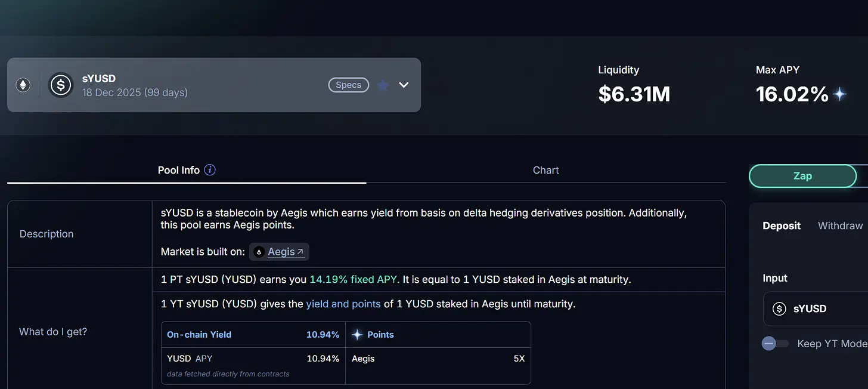Click the Points sparkle icon
Image resolution: width=868 pixels, height=389 pixels.
(357, 335)
